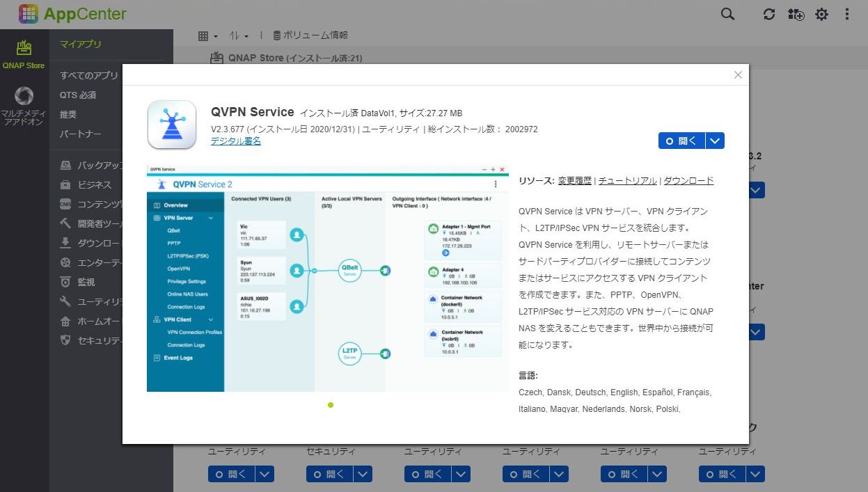Click the AppCenter logo icon
This screenshot has width=868, height=492.
(x=29, y=13)
